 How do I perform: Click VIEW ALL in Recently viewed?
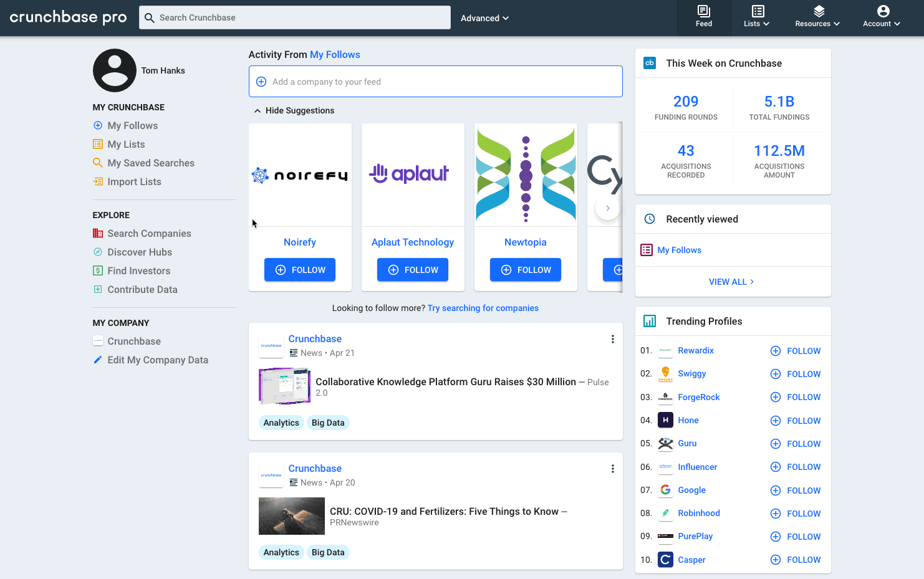point(732,282)
